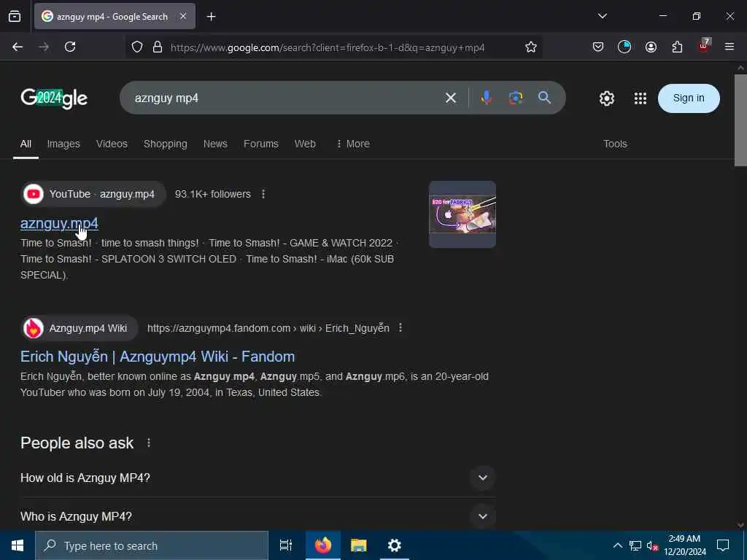The height and width of the screenshot is (560, 747).
Task: Open muted volume tray icon
Action: coord(652,545)
